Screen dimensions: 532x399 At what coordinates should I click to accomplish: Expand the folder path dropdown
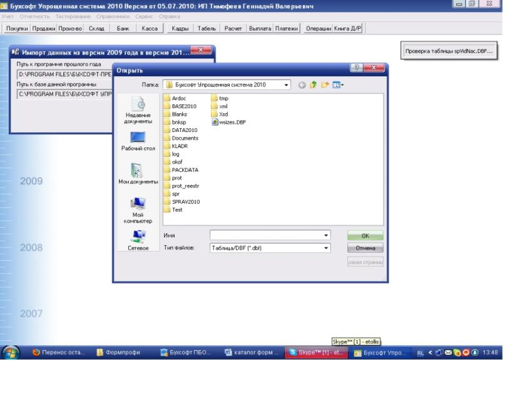coord(286,84)
